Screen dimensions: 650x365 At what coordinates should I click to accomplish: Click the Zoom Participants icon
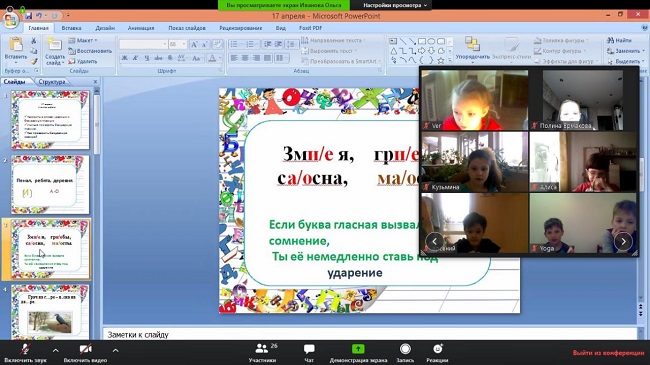click(x=262, y=349)
